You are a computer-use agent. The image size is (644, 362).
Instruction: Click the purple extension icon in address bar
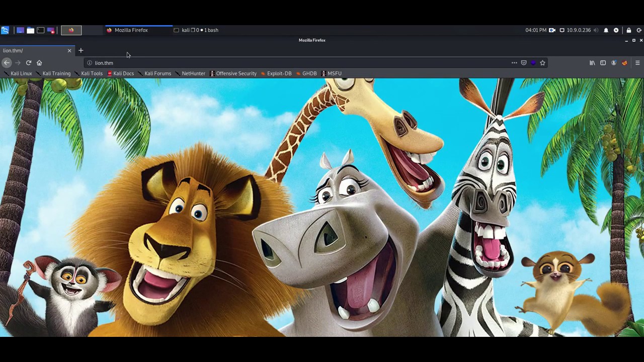pos(533,63)
